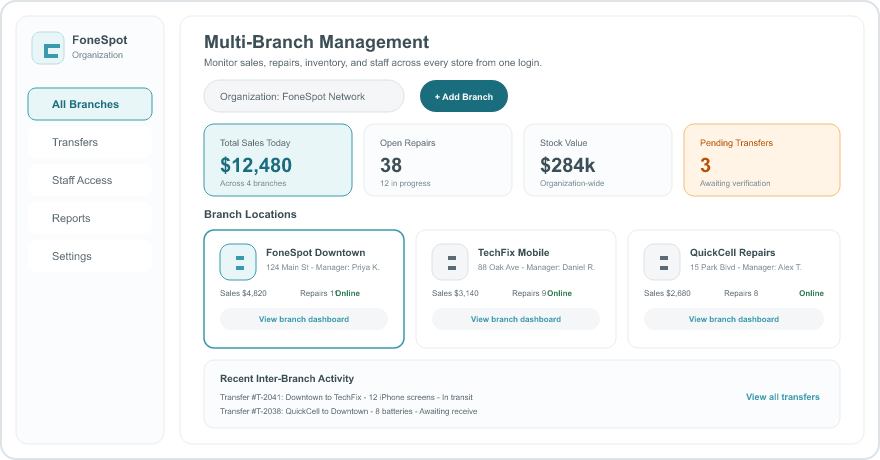Viewport: 880px width, 460px height.
Task: Click Transfer #T-2038 activity row
Action: pos(349,411)
